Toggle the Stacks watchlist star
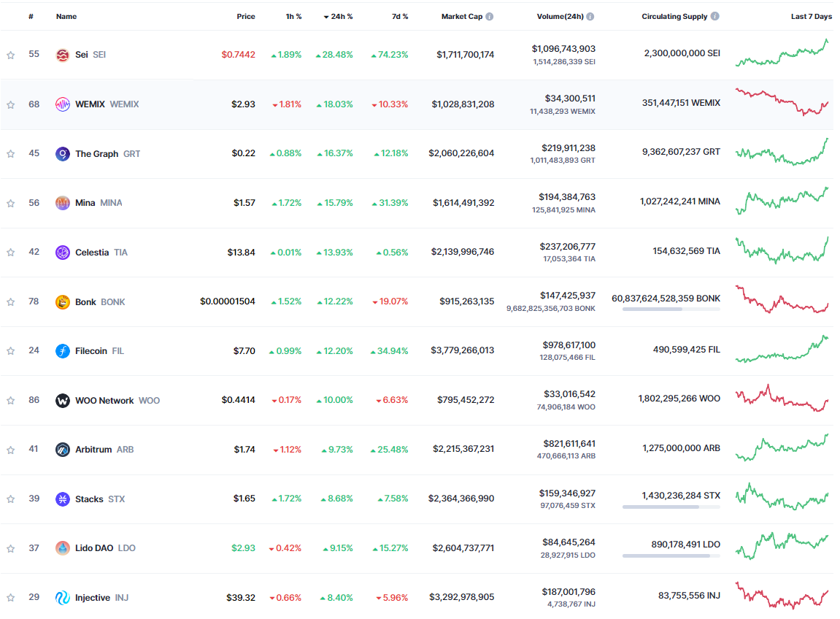This screenshot has width=840, height=619. coord(11,499)
